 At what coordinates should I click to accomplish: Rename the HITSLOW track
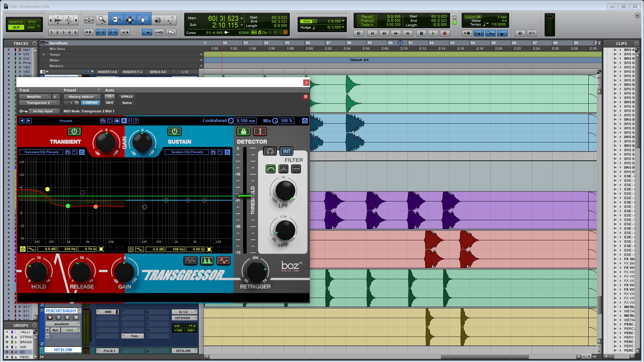(62, 350)
